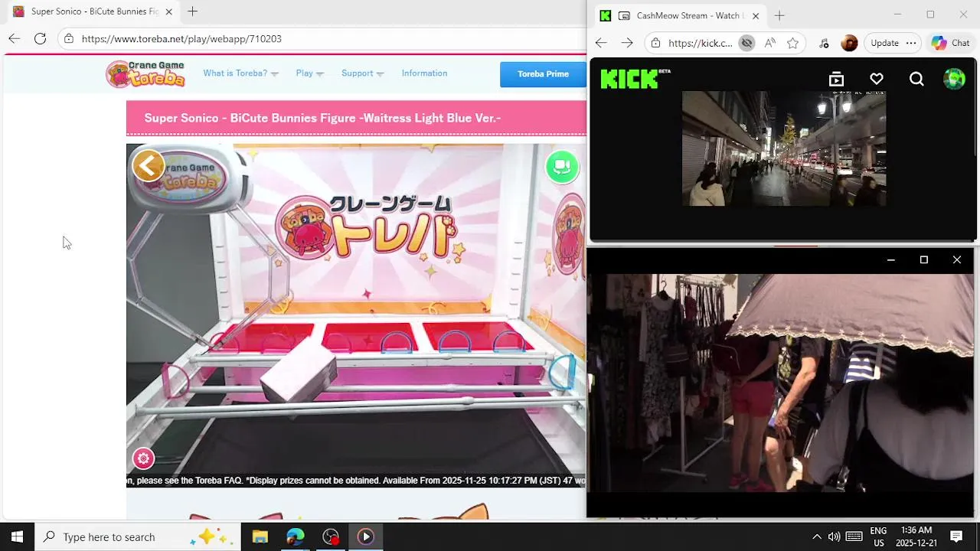The width and height of the screenshot is (980, 551).
Task: Click the kick.com address bar
Action: click(x=698, y=43)
